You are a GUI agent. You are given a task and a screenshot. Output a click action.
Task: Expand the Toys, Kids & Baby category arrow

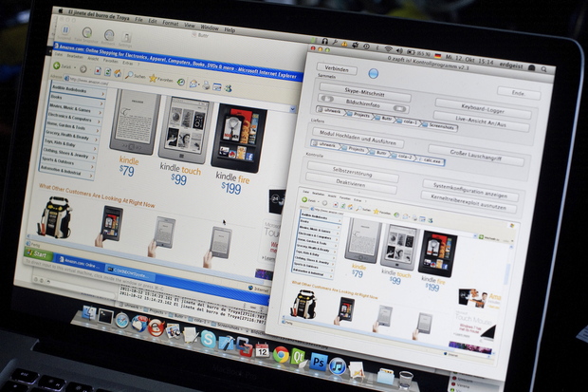[x=95, y=149]
